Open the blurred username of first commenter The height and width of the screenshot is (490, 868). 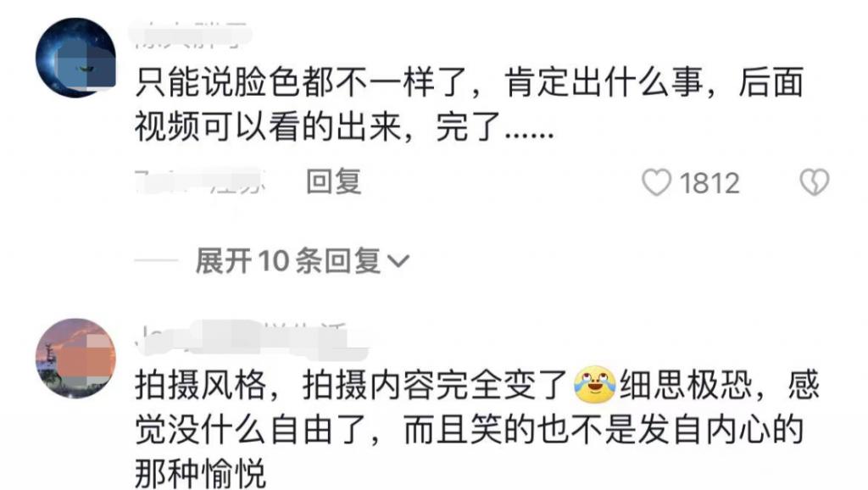[x=190, y=35]
